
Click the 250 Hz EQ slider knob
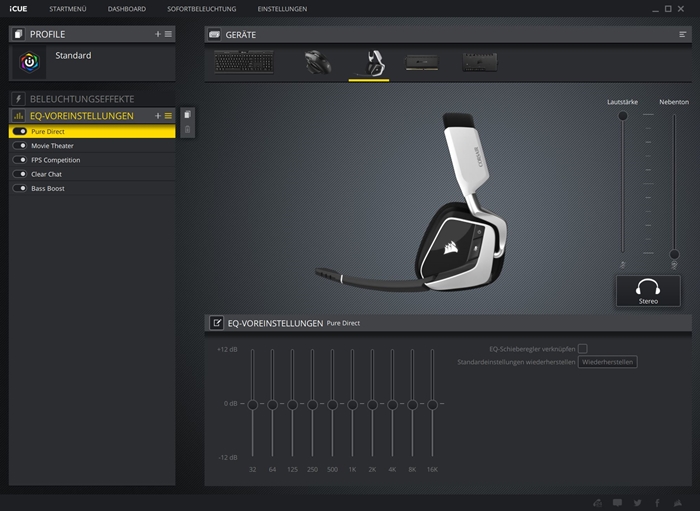[312, 405]
